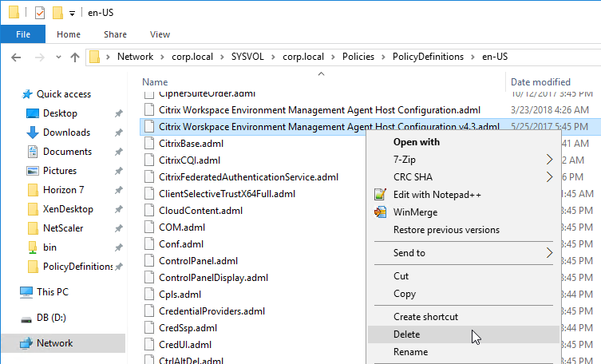Click the Properties quick access toolbar icon

(40, 13)
